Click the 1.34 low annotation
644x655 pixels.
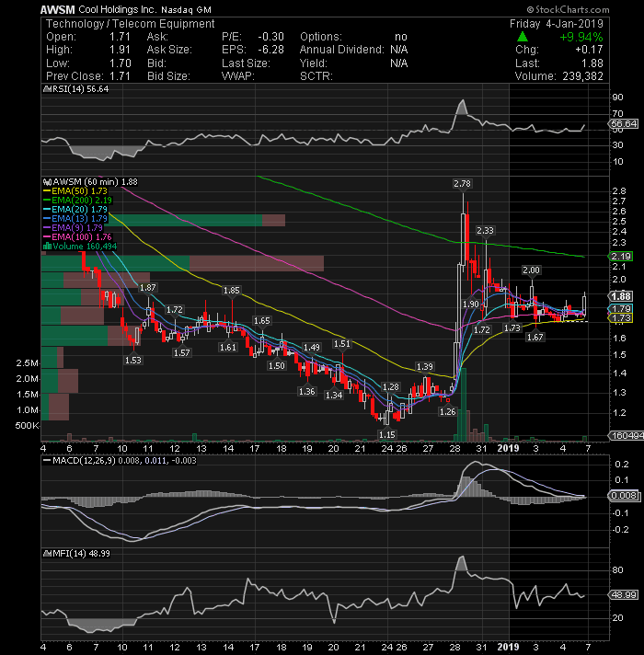pyautogui.click(x=334, y=396)
